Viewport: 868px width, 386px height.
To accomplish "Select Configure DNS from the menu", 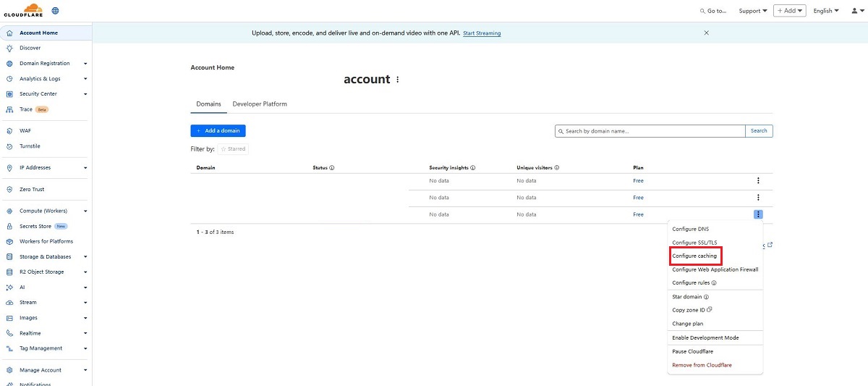I will [x=690, y=229].
